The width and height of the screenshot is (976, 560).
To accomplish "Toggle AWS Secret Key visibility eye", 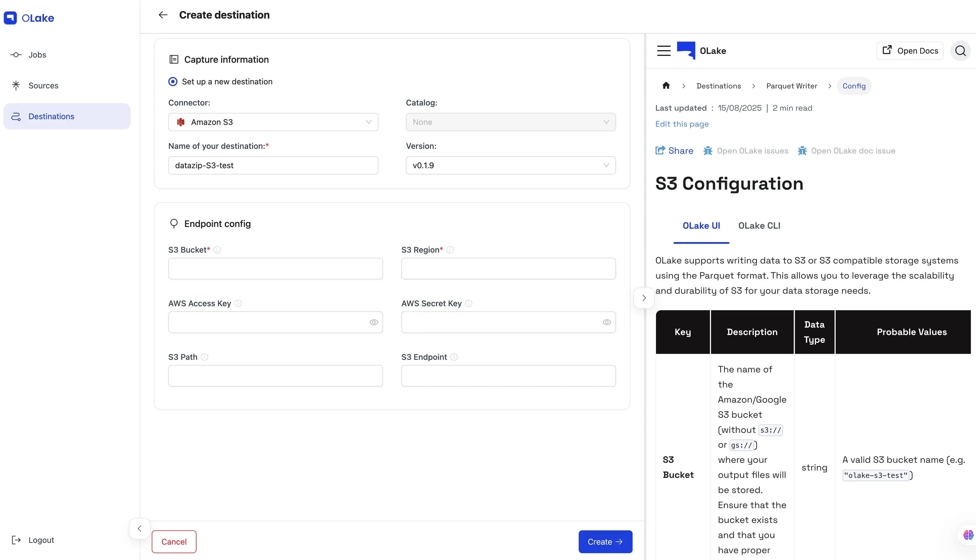I will point(607,322).
